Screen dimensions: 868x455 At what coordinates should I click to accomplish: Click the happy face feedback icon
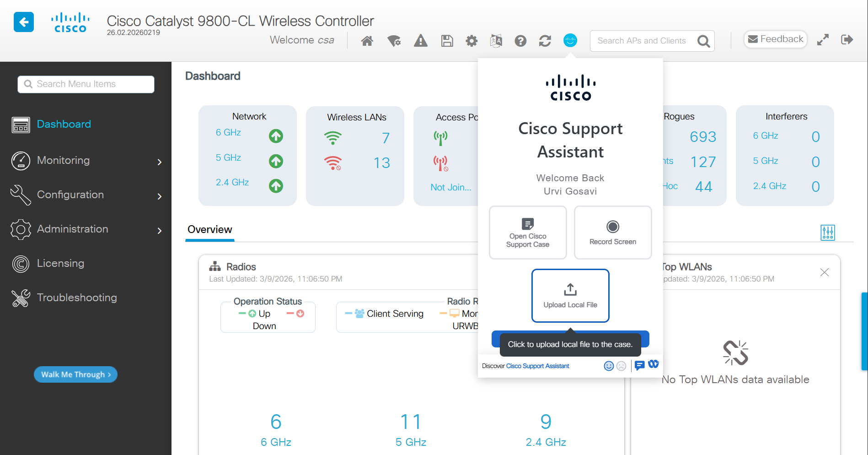[x=609, y=366]
